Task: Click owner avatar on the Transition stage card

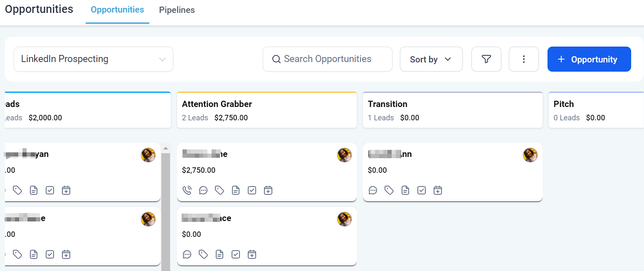Action: pyautogui.click(x=530, y=155)
